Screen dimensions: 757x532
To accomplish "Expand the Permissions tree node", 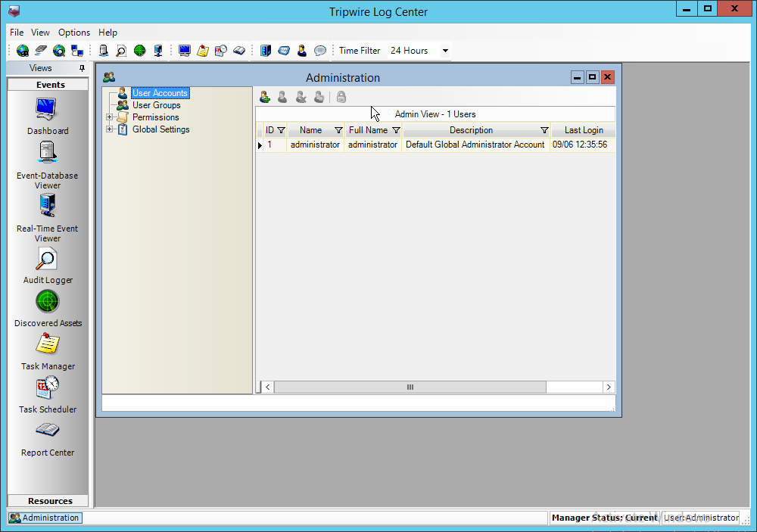I will 110,117.
